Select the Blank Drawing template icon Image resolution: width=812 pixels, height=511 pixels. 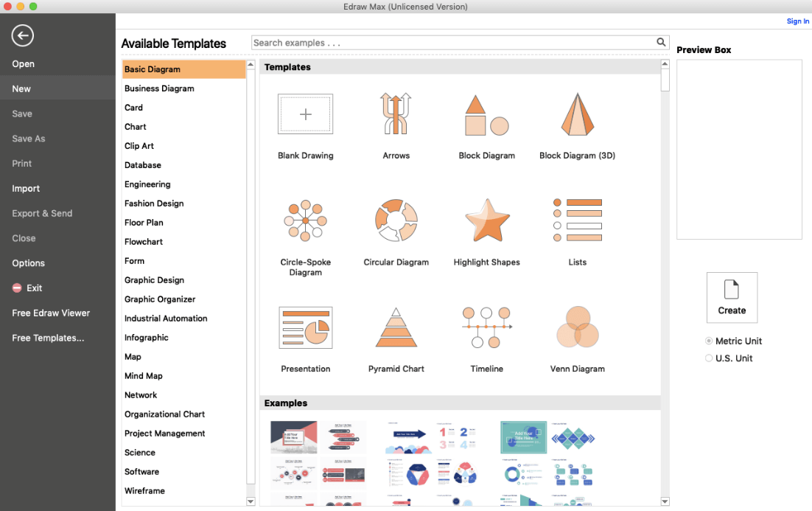(306, 114)
